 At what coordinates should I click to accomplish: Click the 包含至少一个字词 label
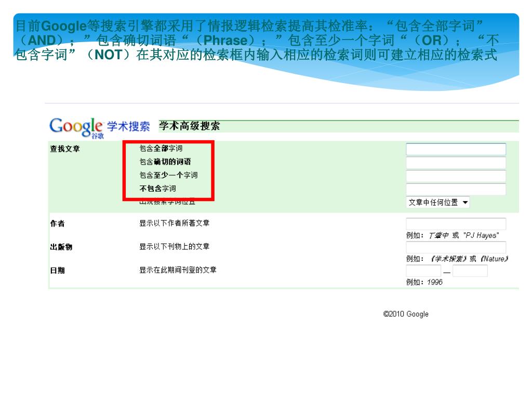(168, 175)
